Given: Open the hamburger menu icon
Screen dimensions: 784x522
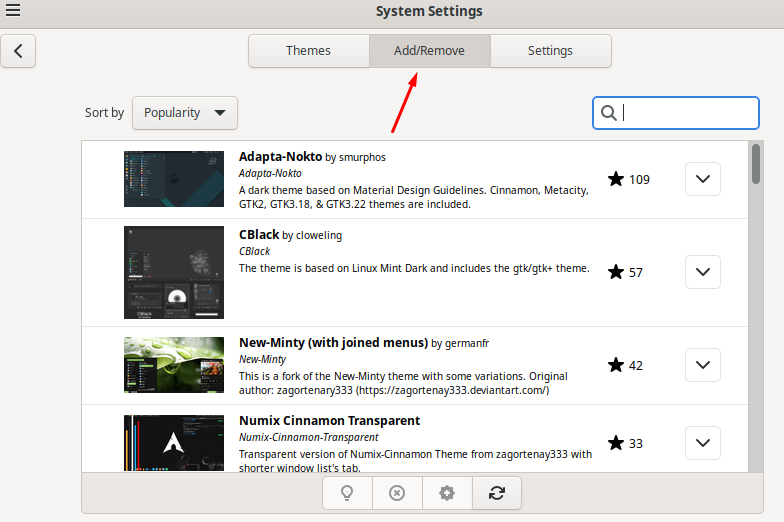Looking at the screenshot, I should click(x=13, y=10).
